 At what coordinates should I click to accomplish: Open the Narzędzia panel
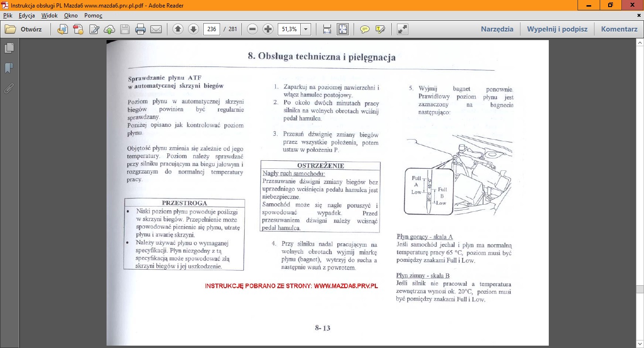pyautogui.click(x=497, y=29)
